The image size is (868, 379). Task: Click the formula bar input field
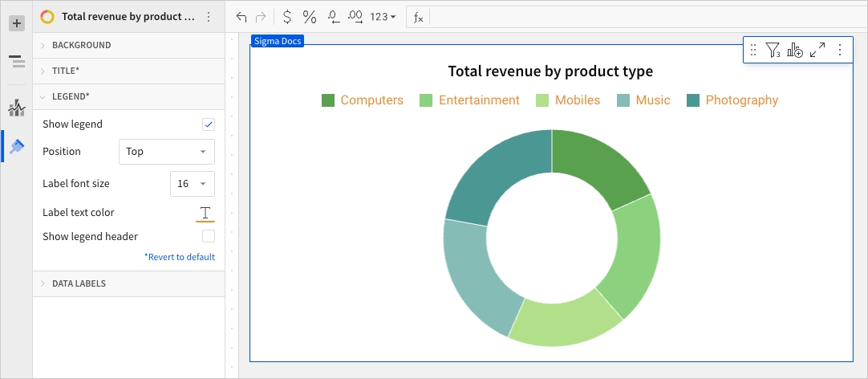tap(642, 16)
